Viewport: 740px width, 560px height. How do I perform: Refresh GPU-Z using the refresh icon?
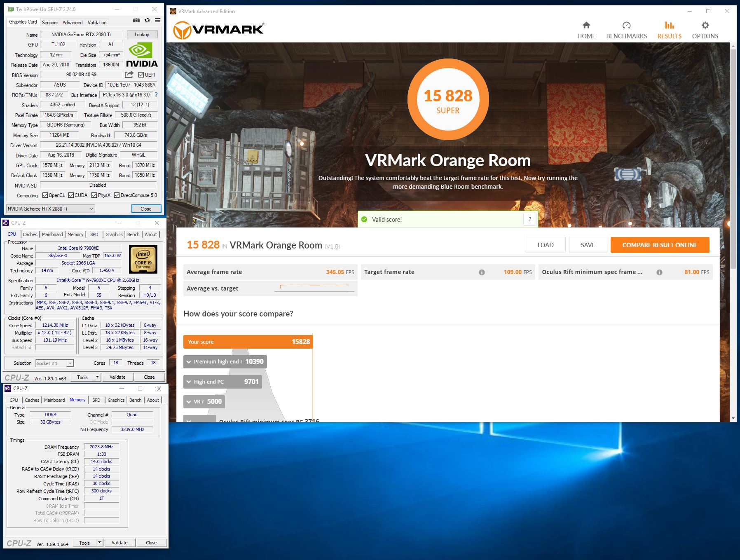coord(147,20)
